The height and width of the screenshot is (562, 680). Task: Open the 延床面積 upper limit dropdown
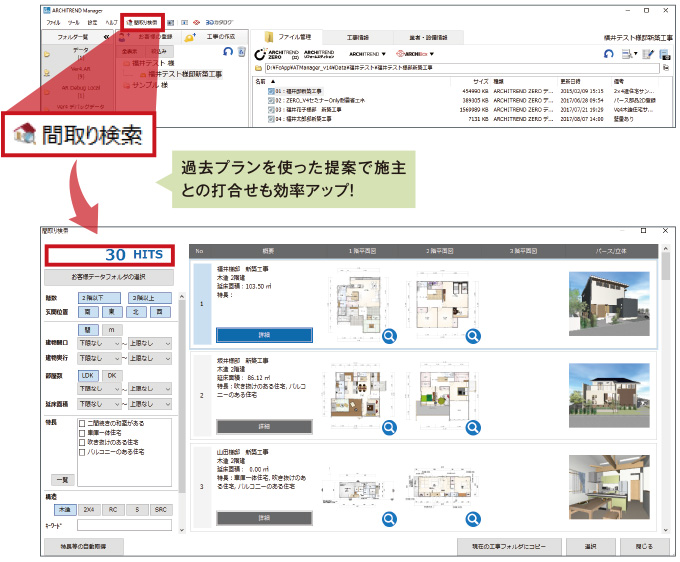pos(150,404)
